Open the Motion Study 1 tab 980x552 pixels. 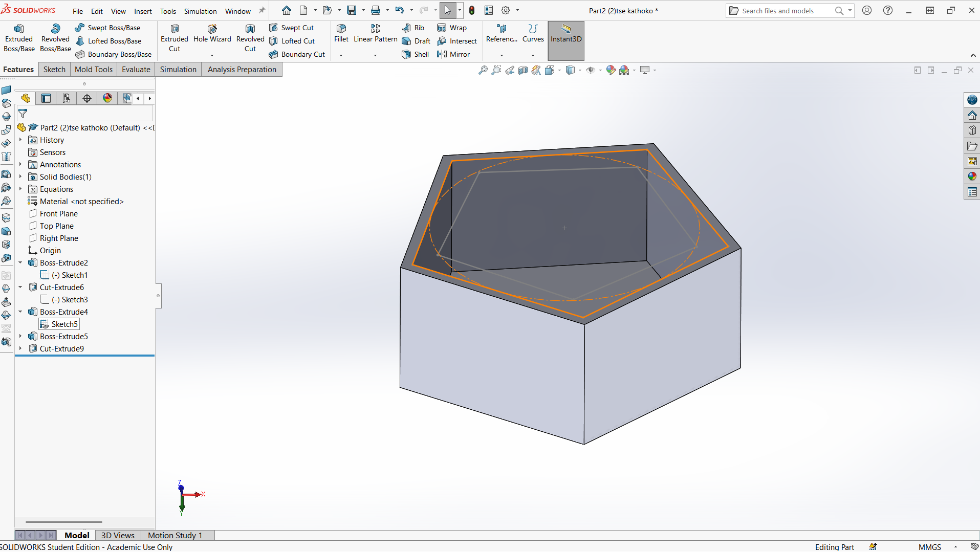(x=175, y=535)
